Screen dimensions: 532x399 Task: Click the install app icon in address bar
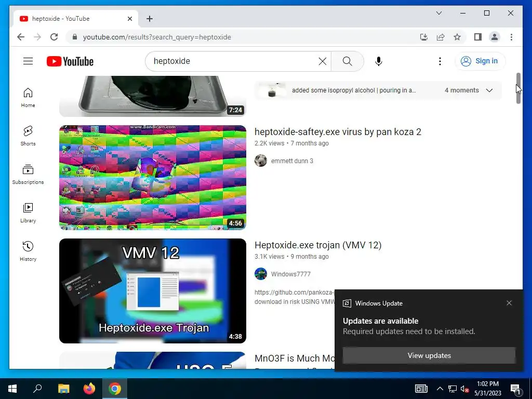(x=424, y=37)
